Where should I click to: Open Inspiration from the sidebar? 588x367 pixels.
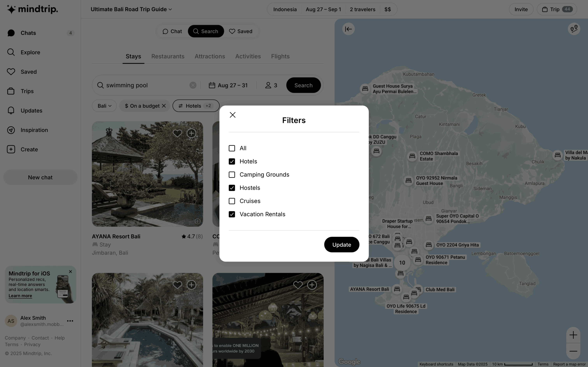(34, 130)
